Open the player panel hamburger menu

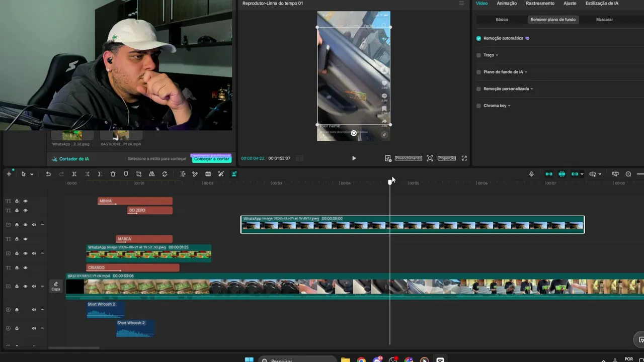[x=461, y=4]
